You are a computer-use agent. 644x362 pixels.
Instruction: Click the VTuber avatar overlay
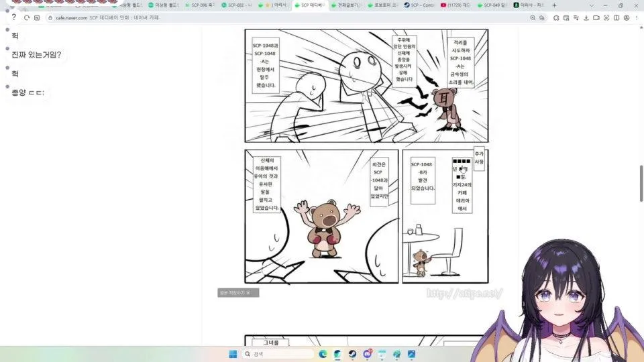click(x=559, y=300)
